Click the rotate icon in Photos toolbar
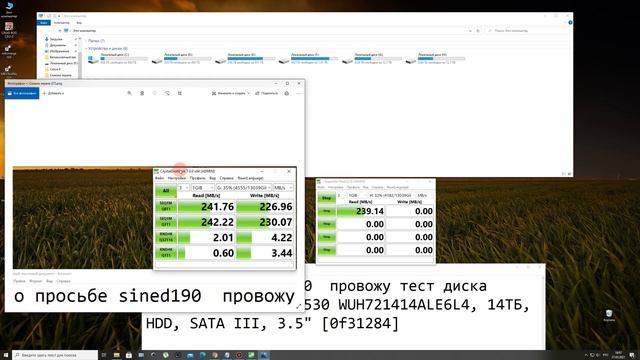 (x=167, y=93)
